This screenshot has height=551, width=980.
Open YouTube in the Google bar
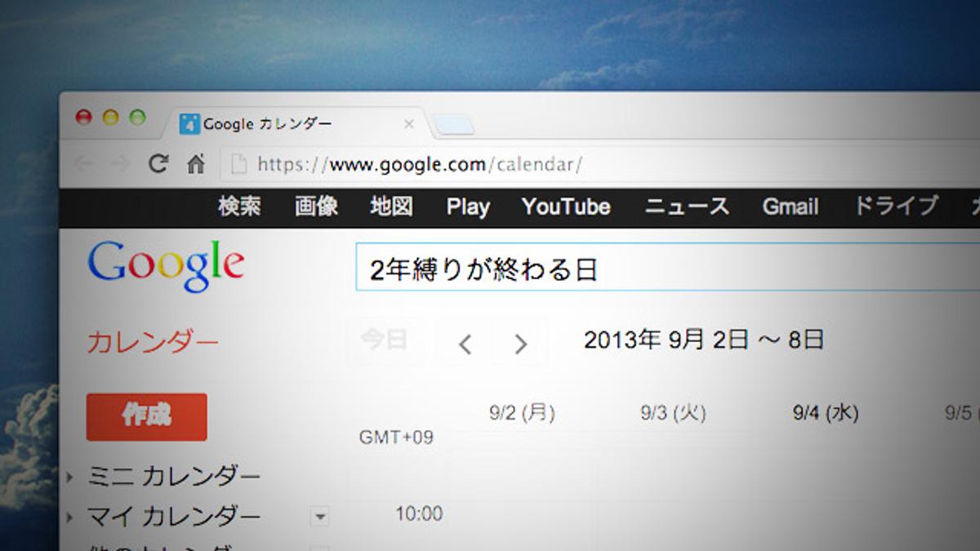(566, 207)
